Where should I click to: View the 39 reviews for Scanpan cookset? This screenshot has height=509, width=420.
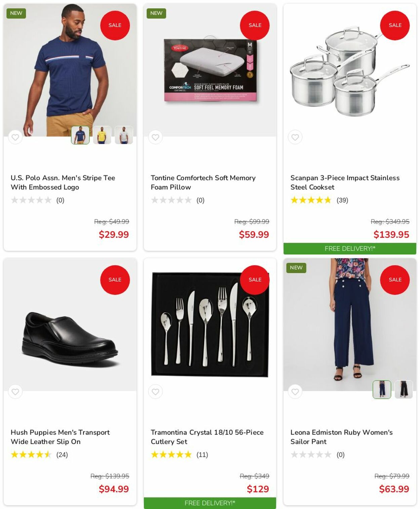(x=342, y=200)
